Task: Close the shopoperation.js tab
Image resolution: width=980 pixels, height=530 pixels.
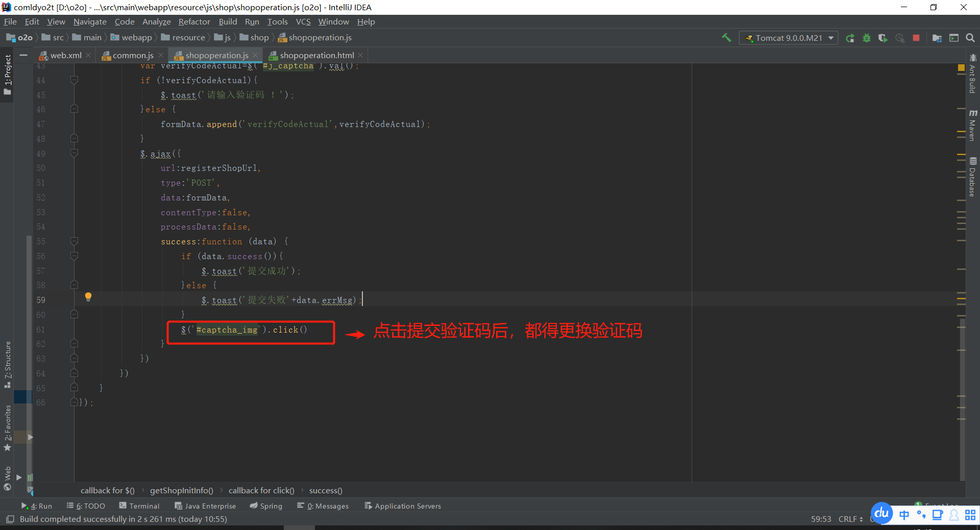Action: tap(255, 55)
